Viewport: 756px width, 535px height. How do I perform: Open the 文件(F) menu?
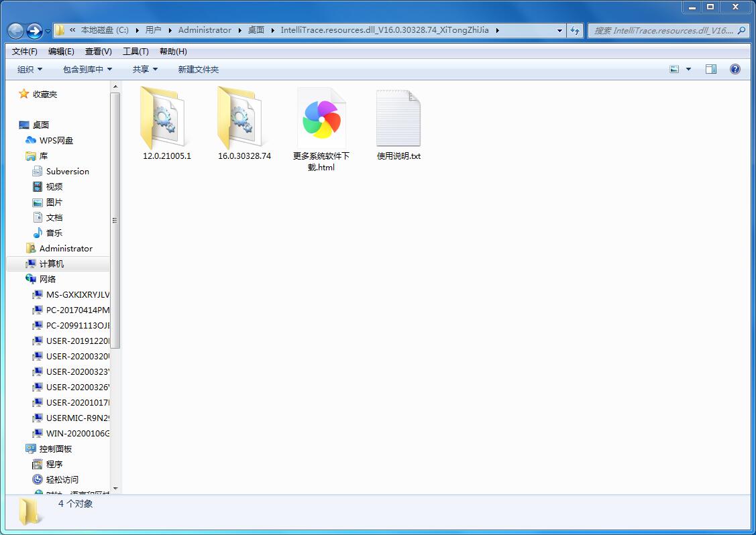tap(25, 51)
